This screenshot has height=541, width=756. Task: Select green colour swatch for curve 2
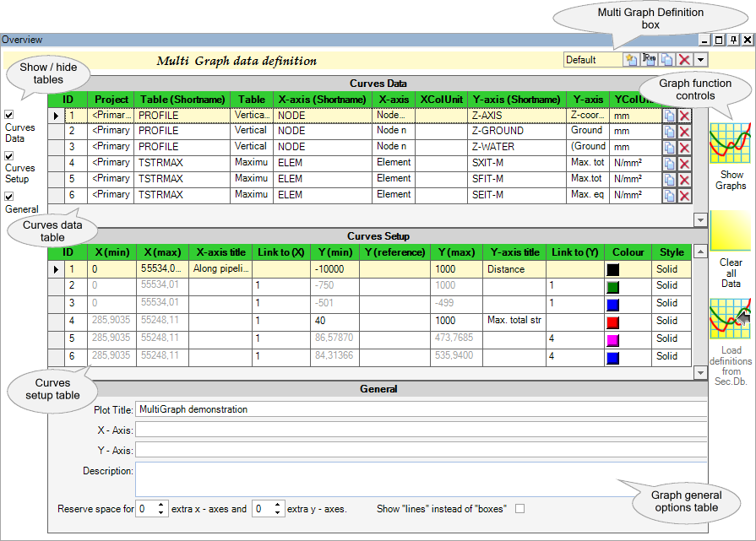pos(612,287)
